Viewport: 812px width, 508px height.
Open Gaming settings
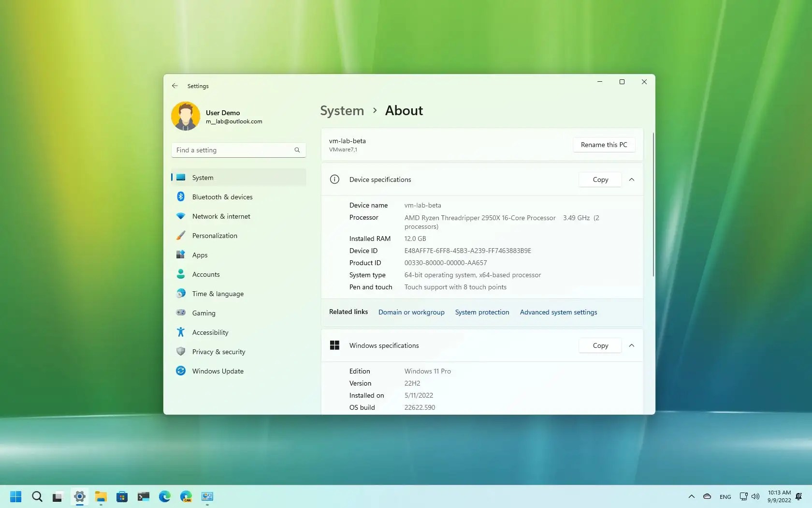[x=203, y=313]
